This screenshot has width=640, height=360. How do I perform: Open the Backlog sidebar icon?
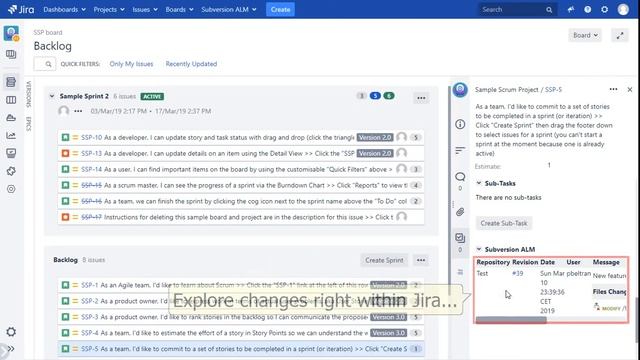pyautogui.click(x=11, y=82)
